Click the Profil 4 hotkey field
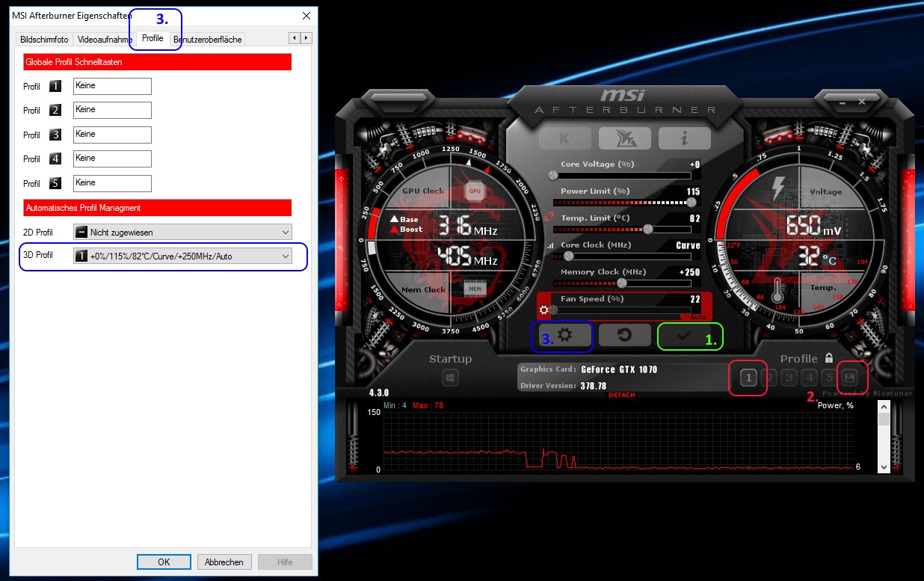 click(112, 159)
